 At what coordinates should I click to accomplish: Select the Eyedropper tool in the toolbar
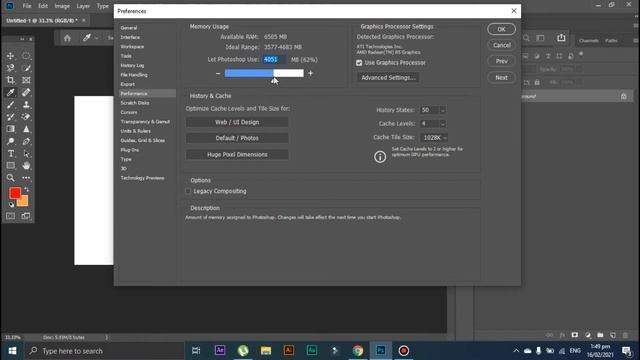point(11,92)
